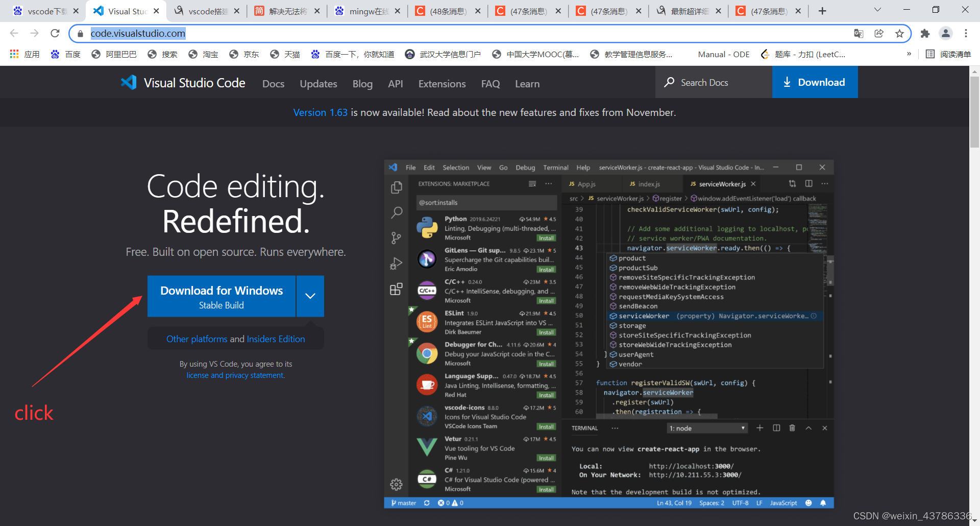The image size is (980, 526).
Task: Click the gear settings icon in activity bar
Action: tap(396, 484)
